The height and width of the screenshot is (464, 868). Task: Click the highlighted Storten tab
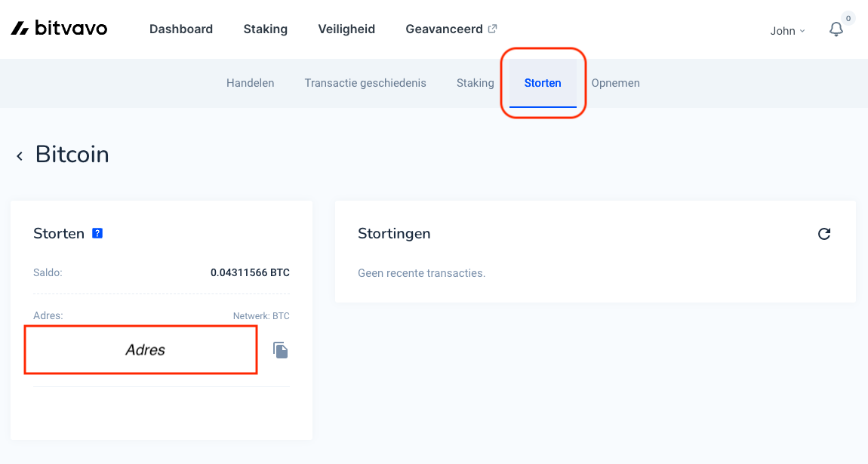point(543,83)
